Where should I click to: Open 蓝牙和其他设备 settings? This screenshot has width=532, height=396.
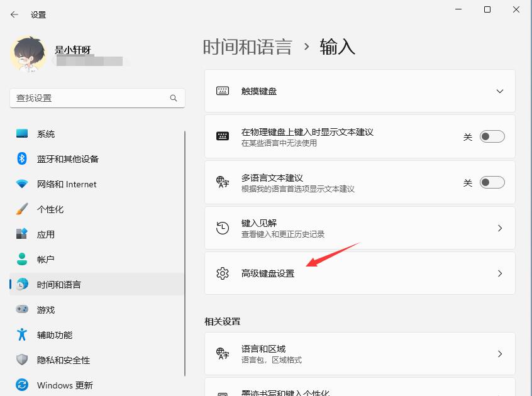(69, 159)
